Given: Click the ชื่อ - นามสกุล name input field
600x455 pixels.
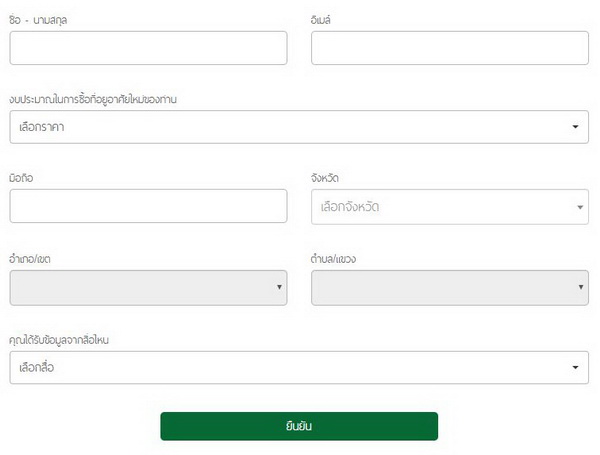Looking at the screenshot, I should coord(148,48).
